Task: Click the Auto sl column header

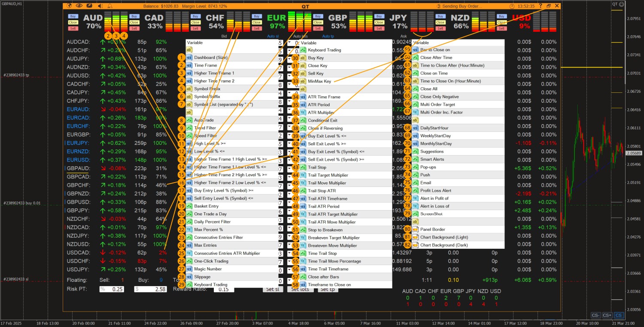Action: pyautogui.click(x=273, y=37)
